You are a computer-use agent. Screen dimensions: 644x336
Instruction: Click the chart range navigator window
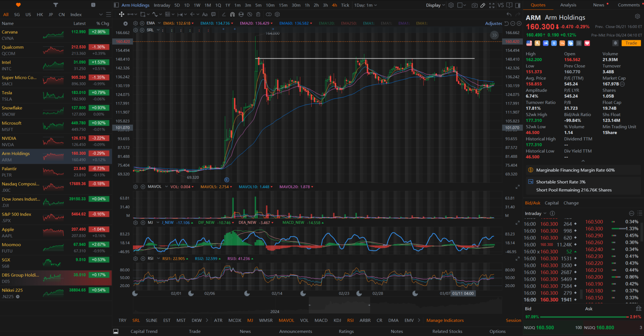click(x=339, y=305)
